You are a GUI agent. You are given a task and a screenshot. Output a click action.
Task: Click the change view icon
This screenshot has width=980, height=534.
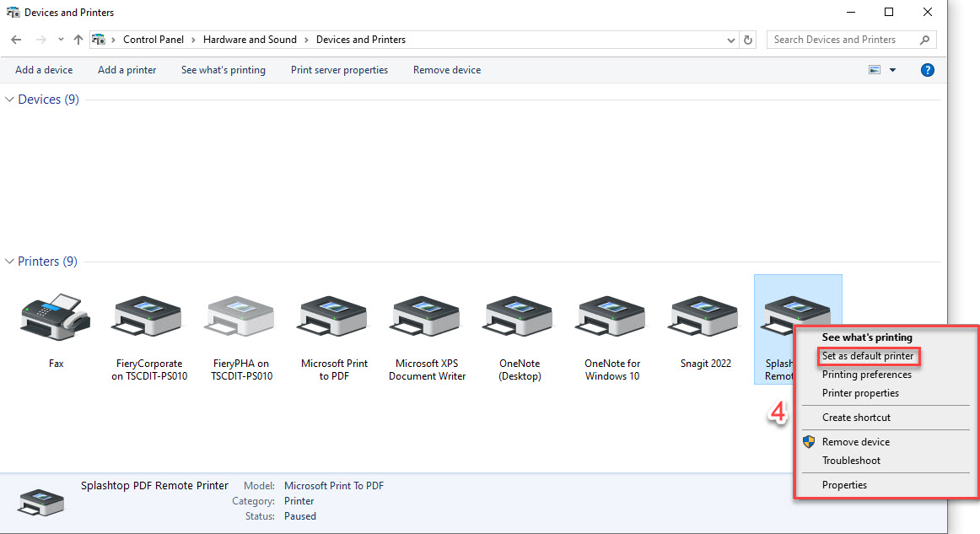[x=875, y=70]
